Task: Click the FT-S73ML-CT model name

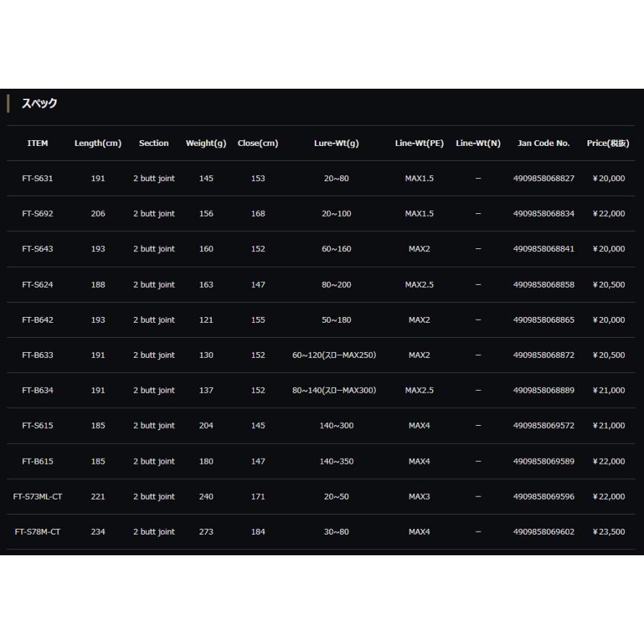Action: coord(37,497)
